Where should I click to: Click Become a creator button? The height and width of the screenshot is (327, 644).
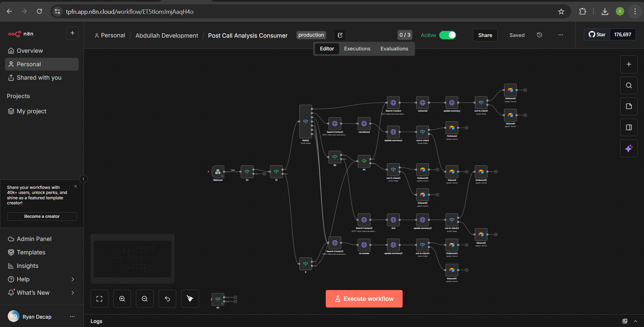coord(42,216)
